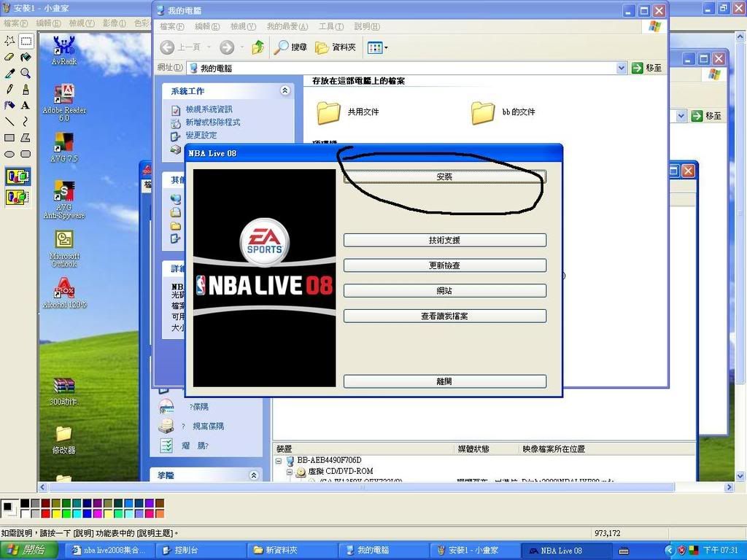Click the 網站 button
The image size is (747, 560).
click(x=444, y=290)
